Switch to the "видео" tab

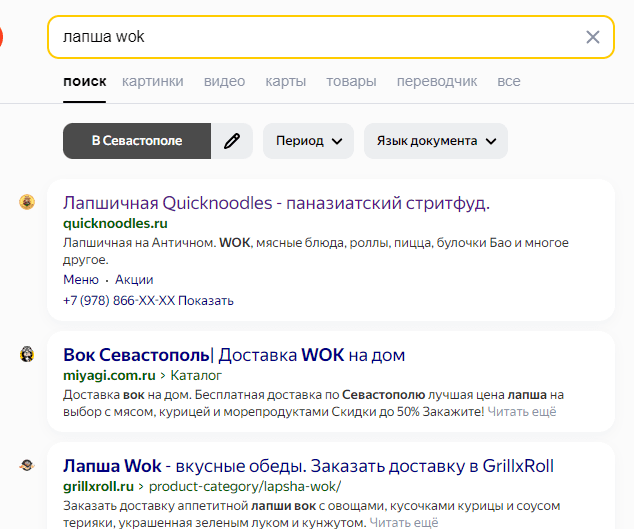click(x=224, y=81)
